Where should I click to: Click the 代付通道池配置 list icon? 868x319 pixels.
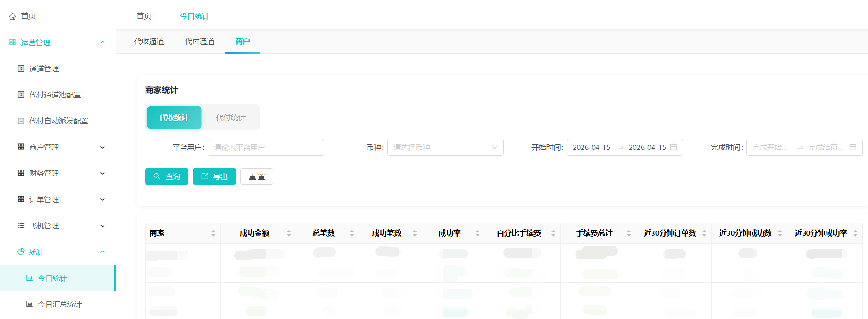21,95
